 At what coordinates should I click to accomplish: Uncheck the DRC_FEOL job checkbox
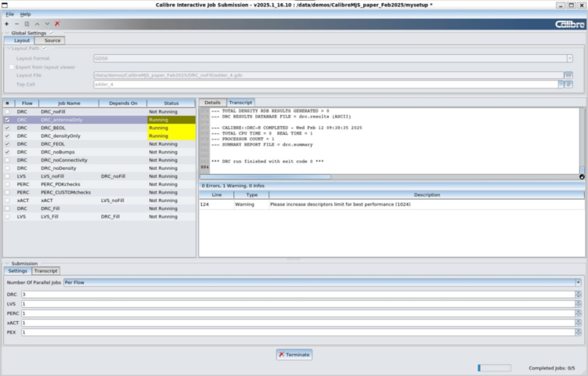pyautogui.click(x=7, y=144)
